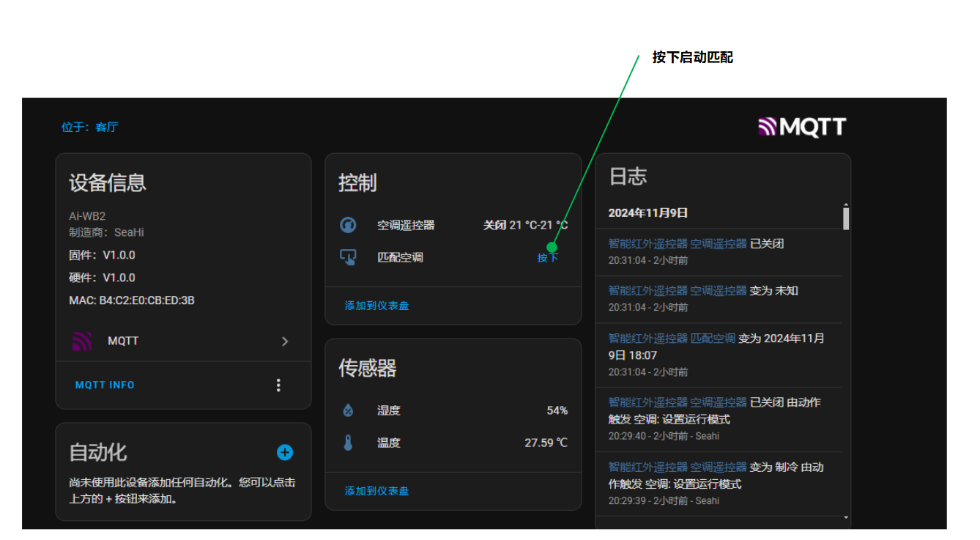Click the 匹配空调 button entity icon
The width and height of the screenshot is (980, 540).
pyautogui.click(x=348, y=257)
